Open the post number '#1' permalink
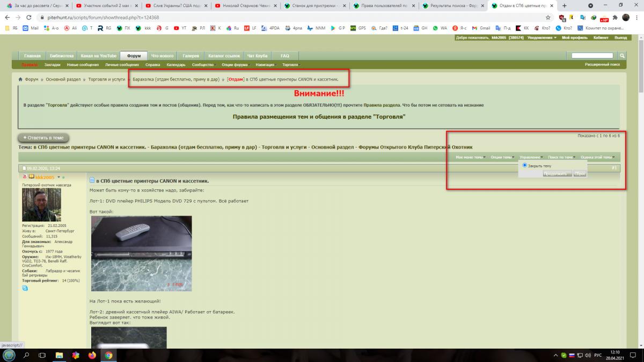Viewport: 644px width, 362px height. click(614, 168)
